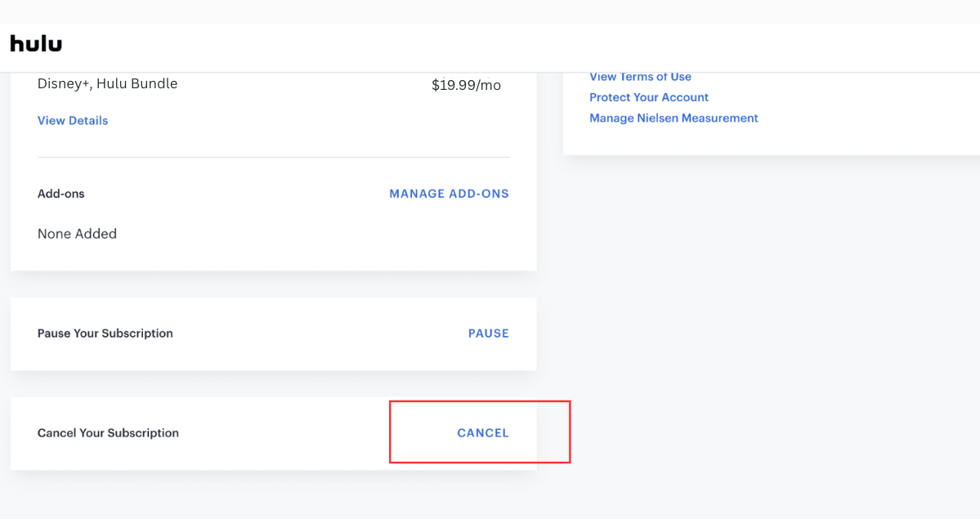
Task: Open the View Details link
Action: 73,120
